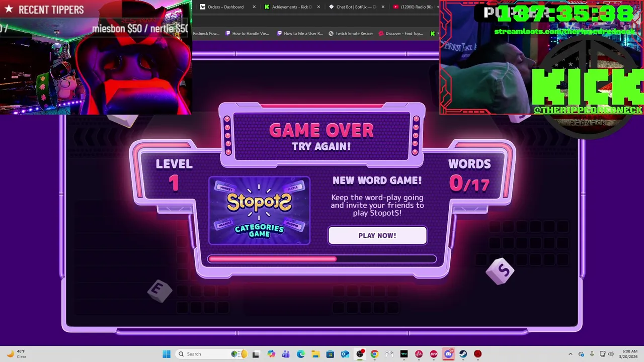Image resolution: width=644 pixels, height=362 pixels.
Task: Open the red pulse-monitor app in the taskbar
Action: (419, 354)
